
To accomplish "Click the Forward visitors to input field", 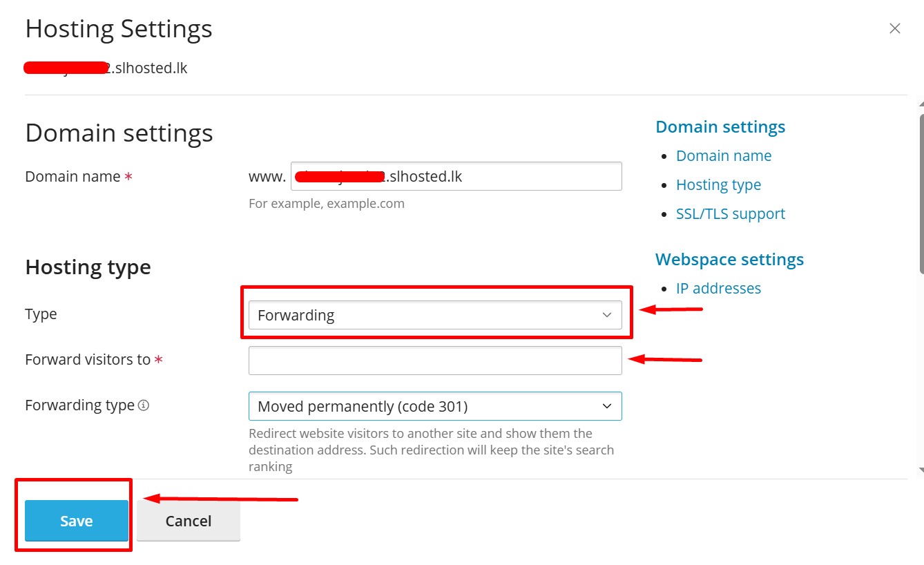I will (435, 361).
